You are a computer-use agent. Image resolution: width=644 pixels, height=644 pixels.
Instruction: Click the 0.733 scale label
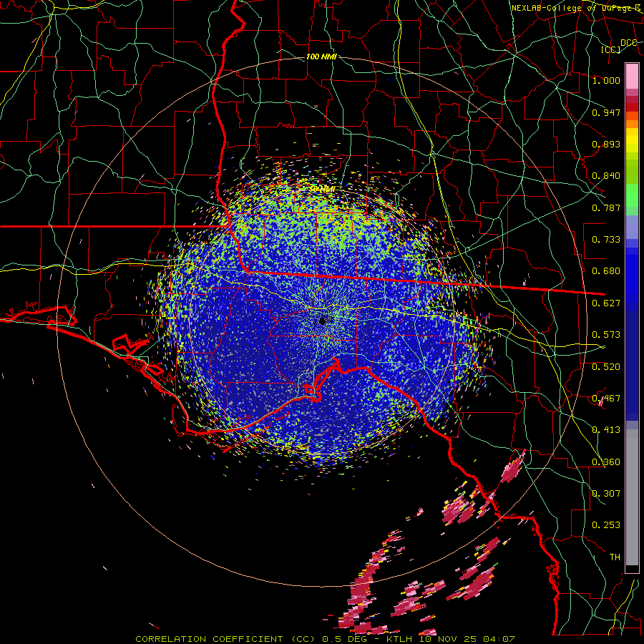[x=606, y=240]
